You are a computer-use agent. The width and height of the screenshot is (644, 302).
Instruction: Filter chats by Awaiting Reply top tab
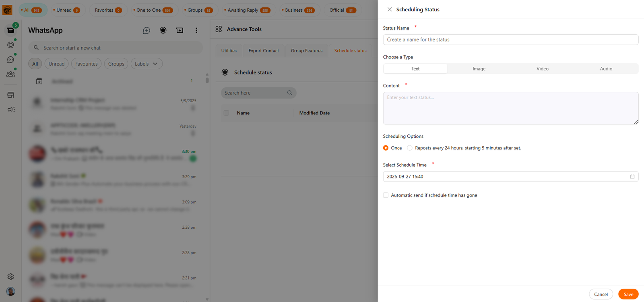tap(248, 10)
